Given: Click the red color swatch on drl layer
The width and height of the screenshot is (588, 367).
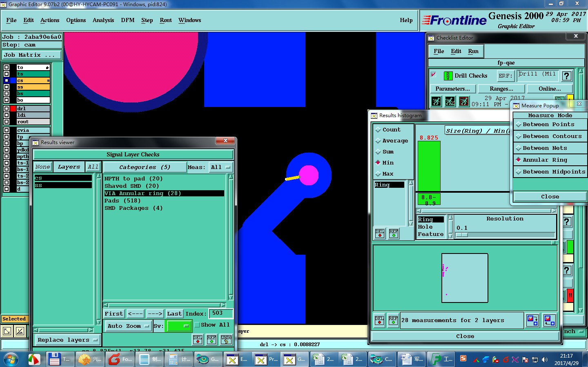Looking at the screenshot, I should click(x=13, y=109).
